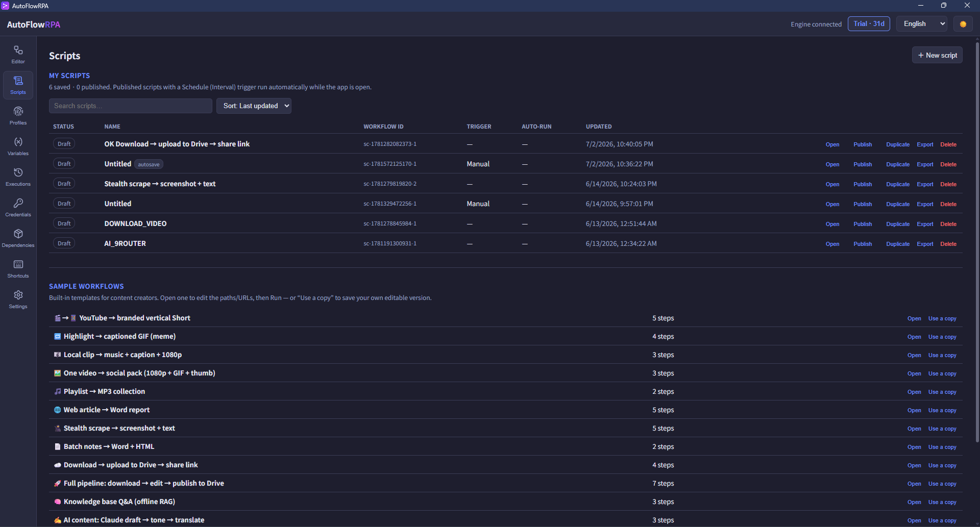The width and height of the screenshot is (980, 527).
Task: Click DOWNLOAD_VIDEO script name
Action: 135,223
